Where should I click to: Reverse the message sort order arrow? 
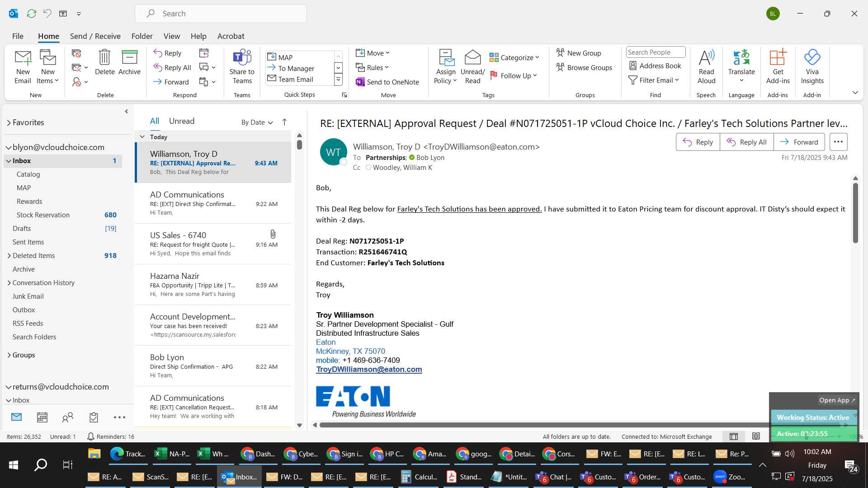(284, 122)
